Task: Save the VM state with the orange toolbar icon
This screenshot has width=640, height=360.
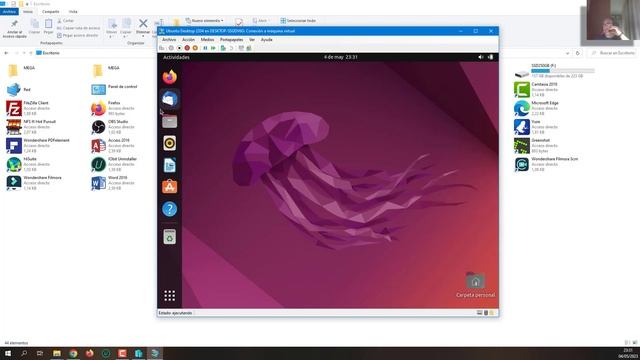Action: (195, 48)
